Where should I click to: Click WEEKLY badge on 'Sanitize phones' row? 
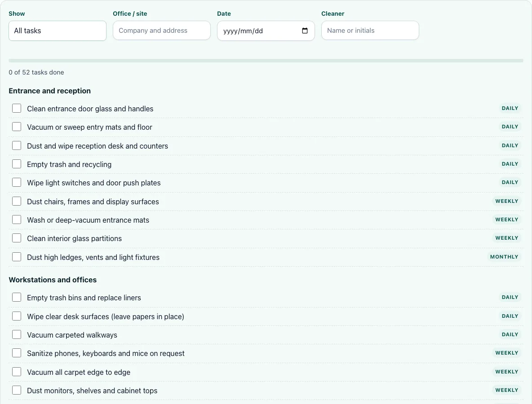506,353
